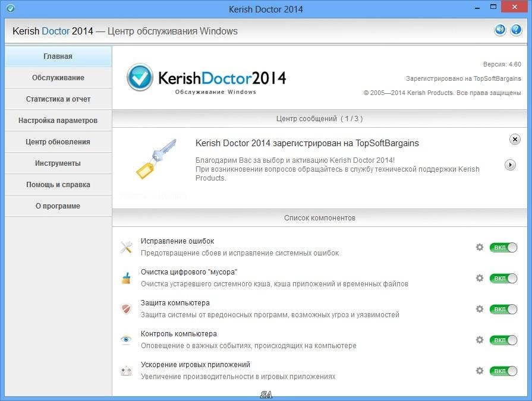Click the Очистка цифрового "мусора" title
The width and height of the screenshot is (532, 401).
pos(189,272)
